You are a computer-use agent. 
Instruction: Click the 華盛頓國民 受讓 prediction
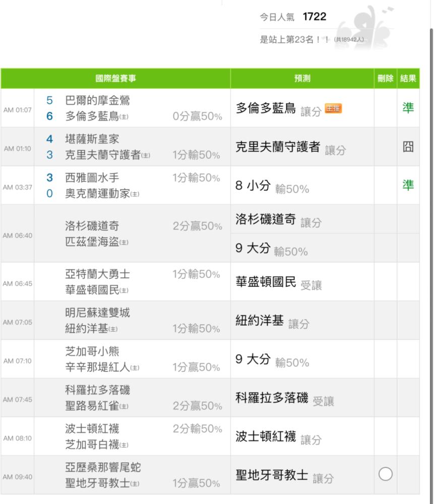click(278, 283)
